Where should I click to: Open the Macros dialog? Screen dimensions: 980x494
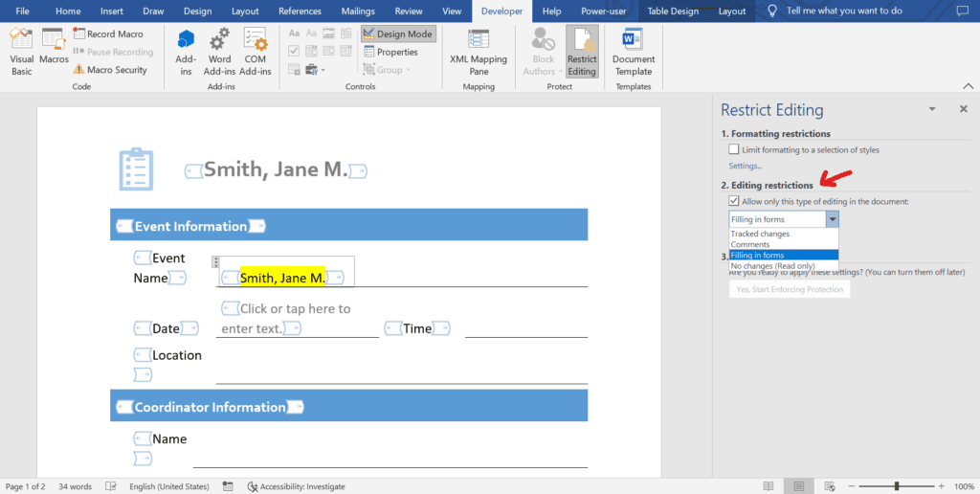[x=54, y=47]
